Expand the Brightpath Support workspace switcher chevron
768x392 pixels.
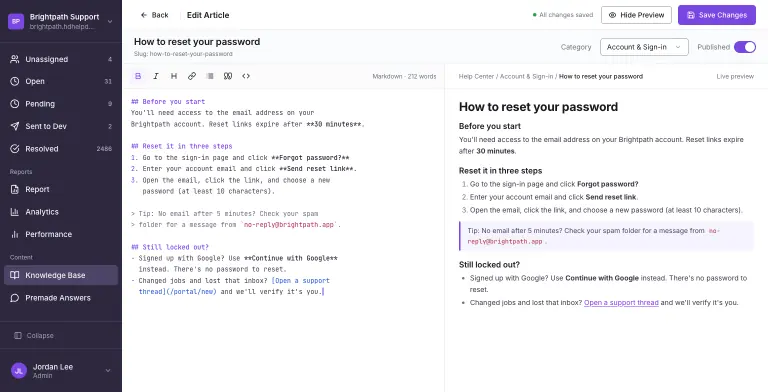coord(110,22)
